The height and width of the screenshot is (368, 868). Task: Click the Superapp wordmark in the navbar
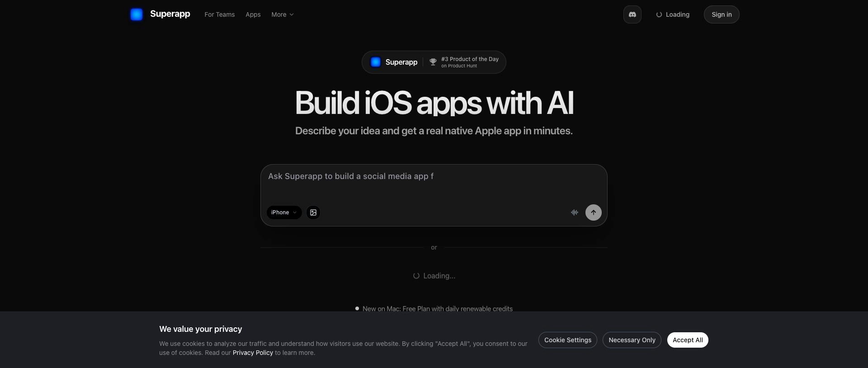[170, 14]
